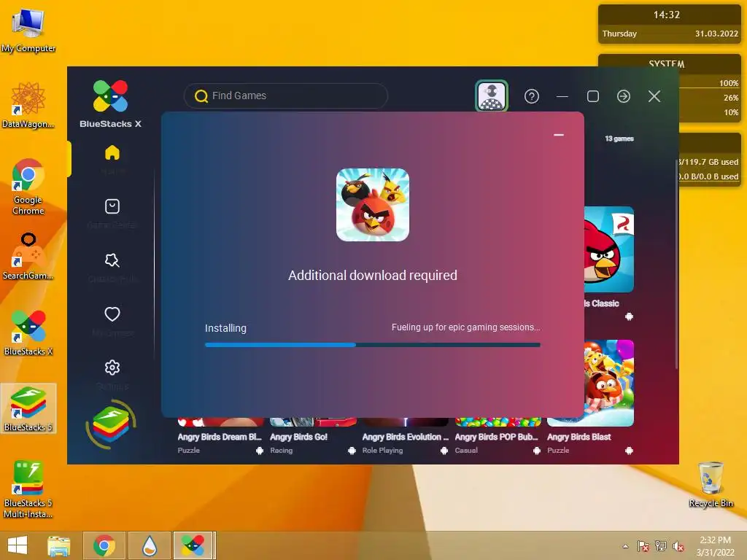
Task: Minimize the installation dialog
Action: (559, 135)
